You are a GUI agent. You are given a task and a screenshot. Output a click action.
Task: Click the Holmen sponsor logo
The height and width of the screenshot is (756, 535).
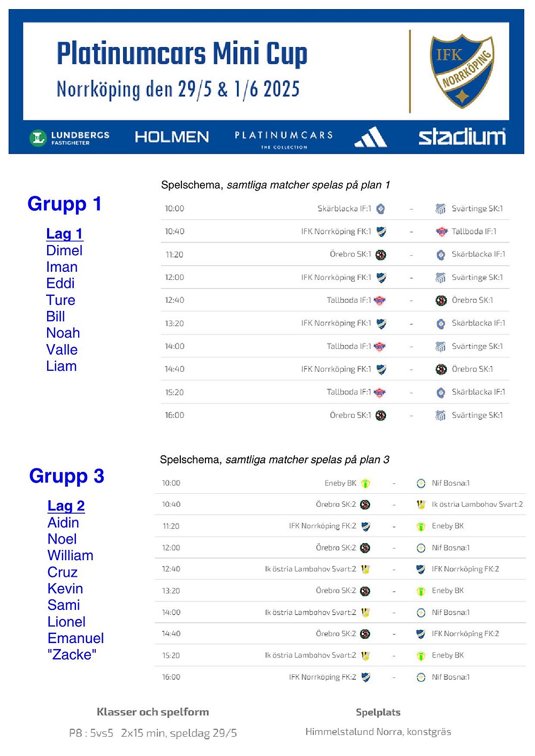pos(172,137)
